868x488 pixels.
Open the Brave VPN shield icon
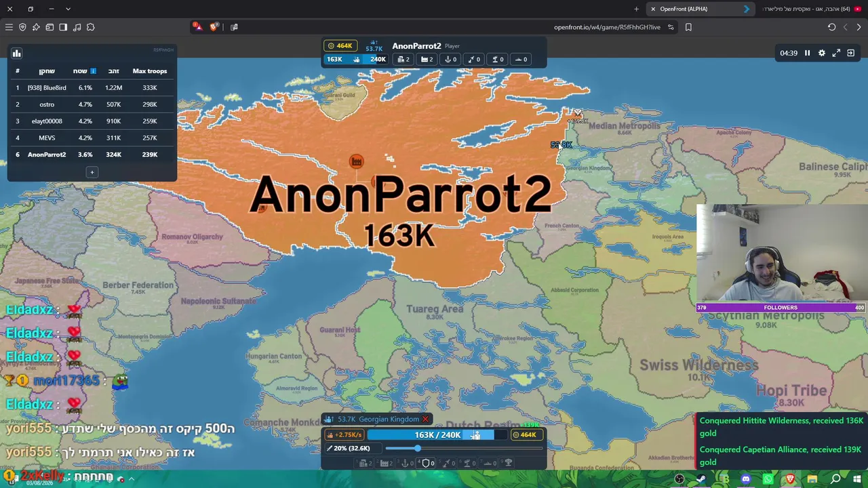tap(22, 27)
